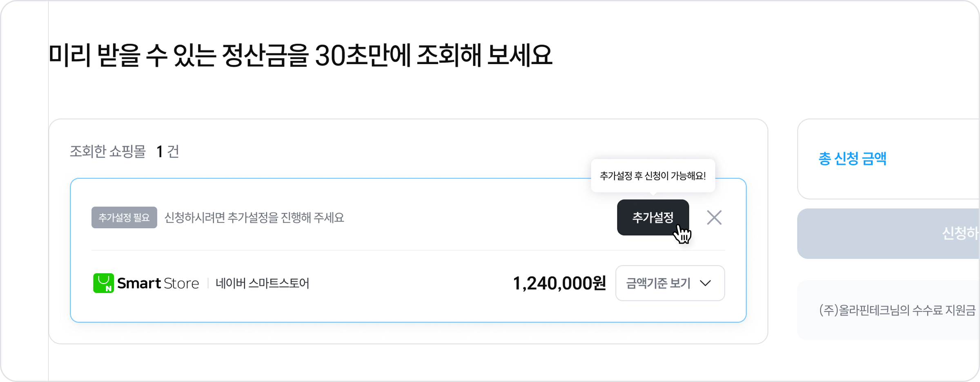The height and width of the screenshot is (382, 980).
Task: Click the message 신청하시려면 추가설정을 진행해 주세요
Action: (x=254, y=218)
